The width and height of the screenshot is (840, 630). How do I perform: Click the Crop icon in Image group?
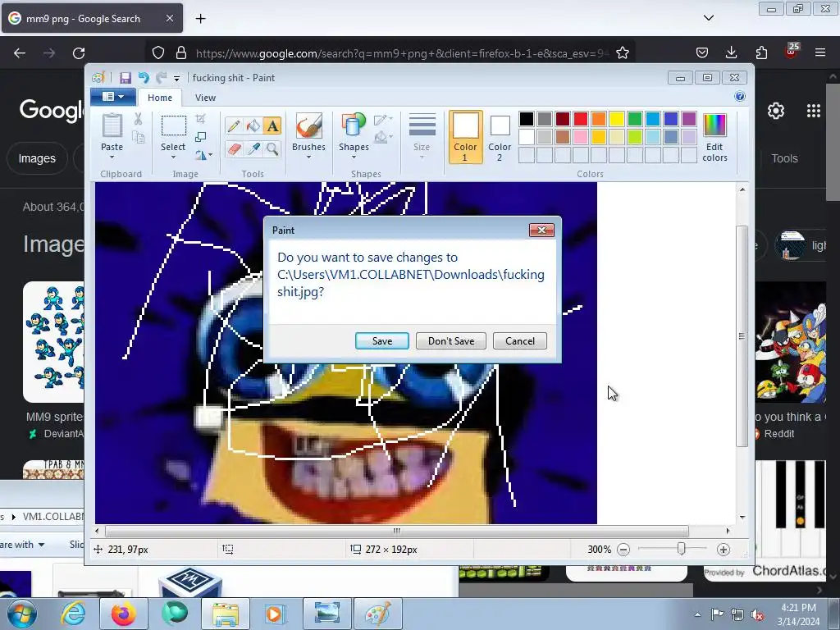coord(200,119)
